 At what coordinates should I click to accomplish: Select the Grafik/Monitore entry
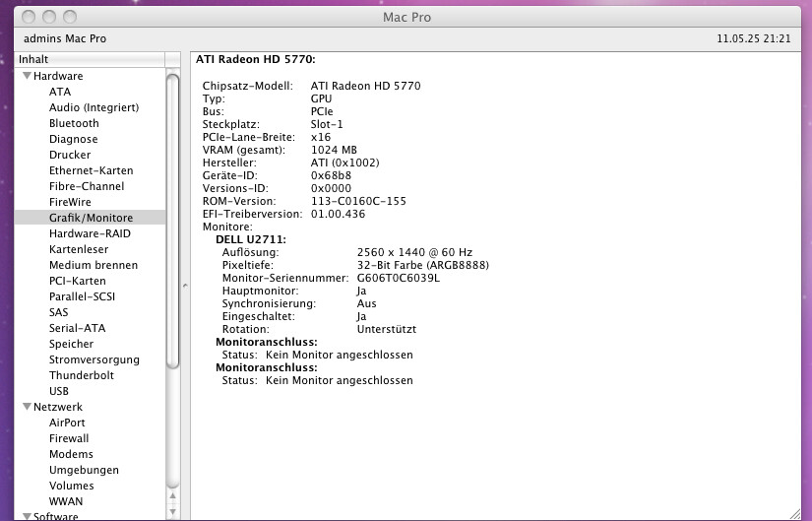pos(92,218)
